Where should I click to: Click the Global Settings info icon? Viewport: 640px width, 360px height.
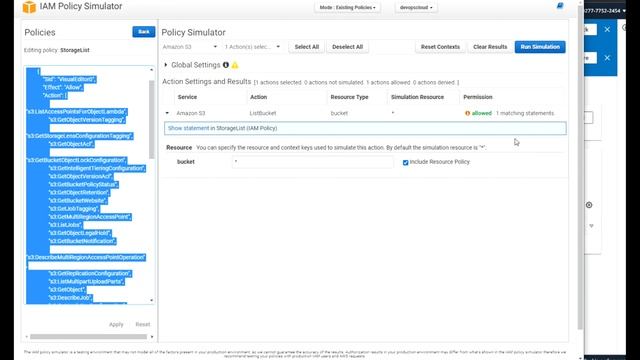pyautogui.click(x=226, y=65)
